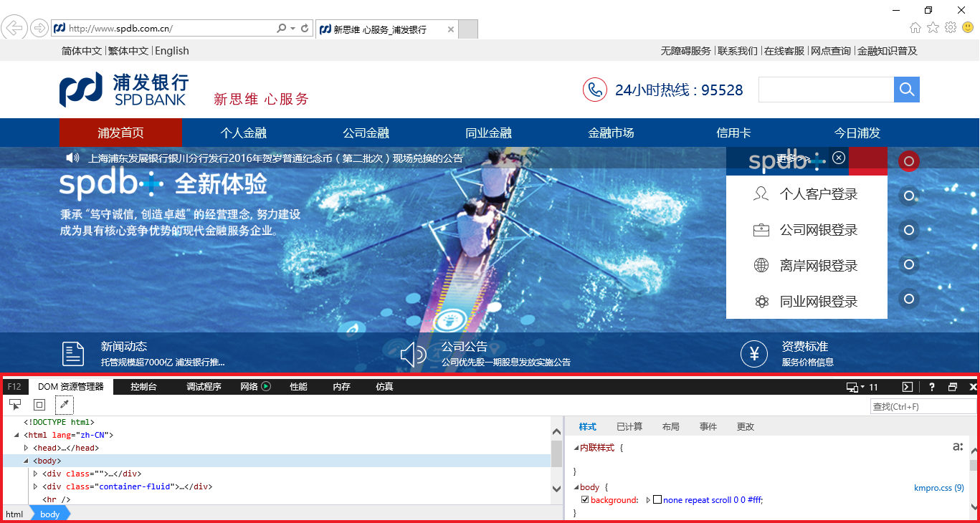
Task: Click the search magnifier in address bar
Action: (x=282, y=29)
